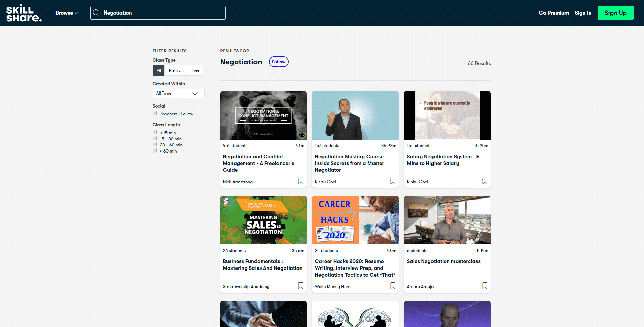
Task: Open Nick Armstrong teacher profile
Action: coord(238,182)
